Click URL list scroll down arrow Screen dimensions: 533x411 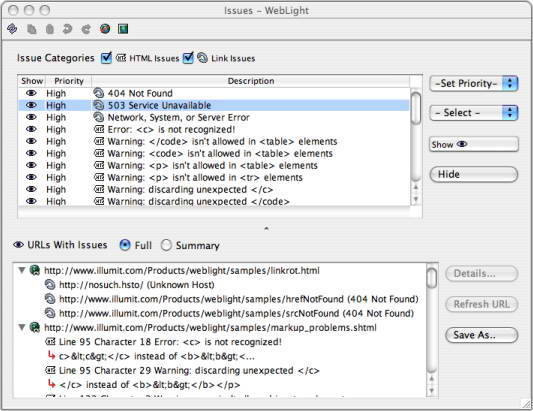click(x=432, y=391)
